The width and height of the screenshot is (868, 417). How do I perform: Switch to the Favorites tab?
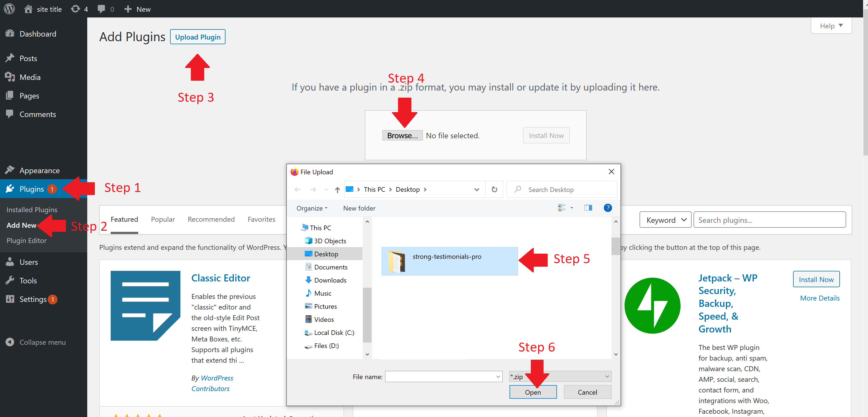[x=261, y=220]
